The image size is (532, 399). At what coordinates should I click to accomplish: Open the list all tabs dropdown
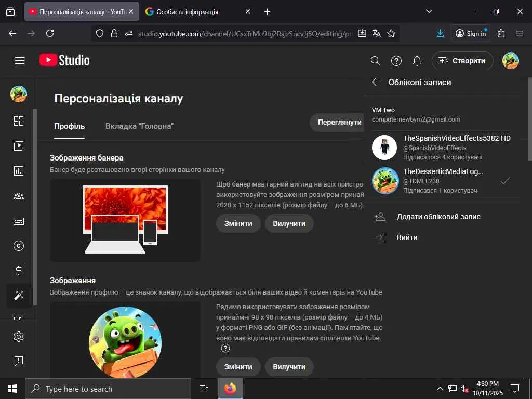tap(429, 11)
